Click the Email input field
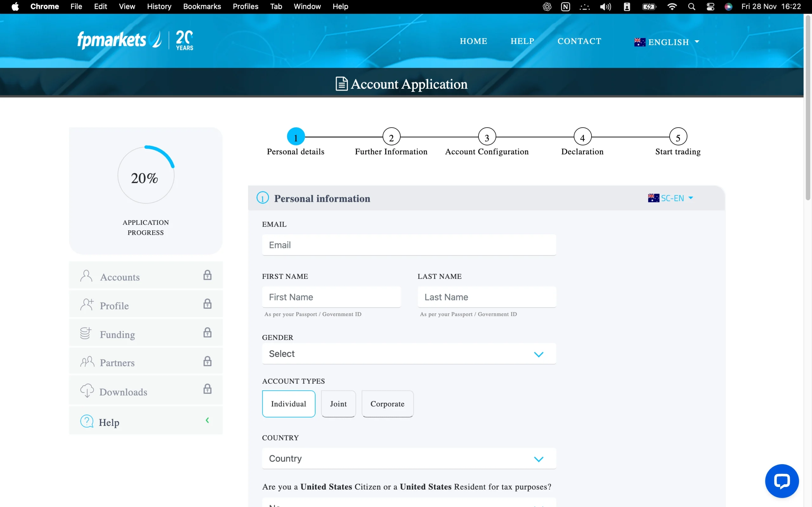The width and height of the screenshot is (812, 507). [x=409, y=245]
